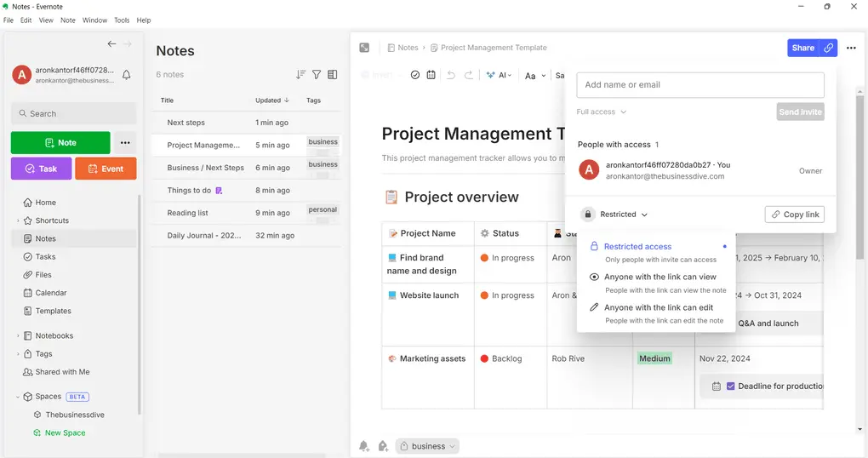Expand note to full screen icon

pos(364,48)
